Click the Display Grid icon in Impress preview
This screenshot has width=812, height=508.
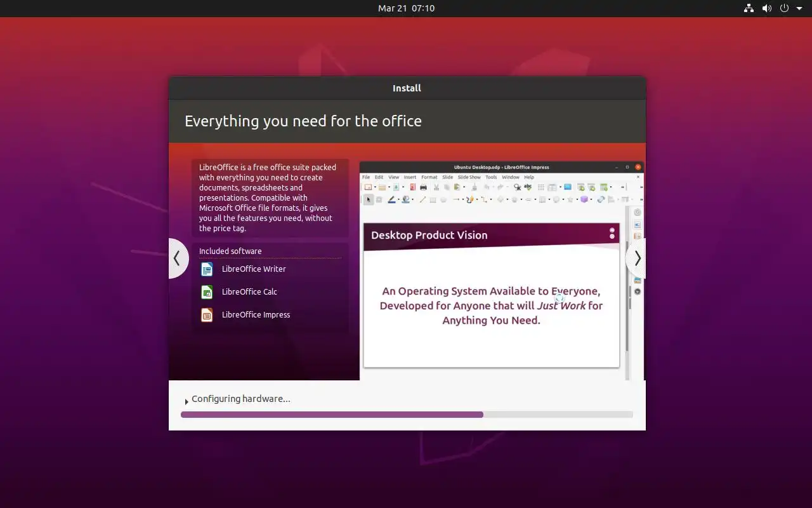coord(541,187)
